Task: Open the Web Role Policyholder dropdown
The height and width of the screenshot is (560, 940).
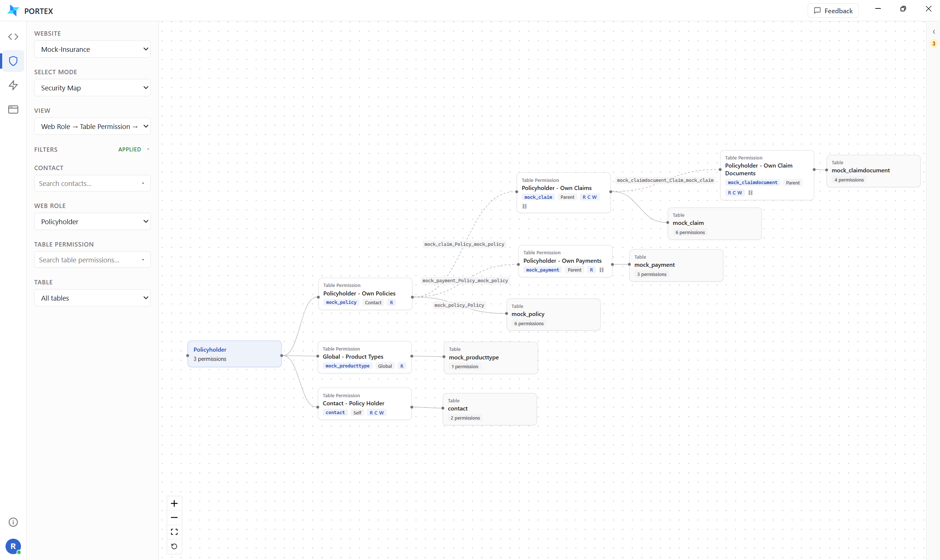Action: pos(93,222)
